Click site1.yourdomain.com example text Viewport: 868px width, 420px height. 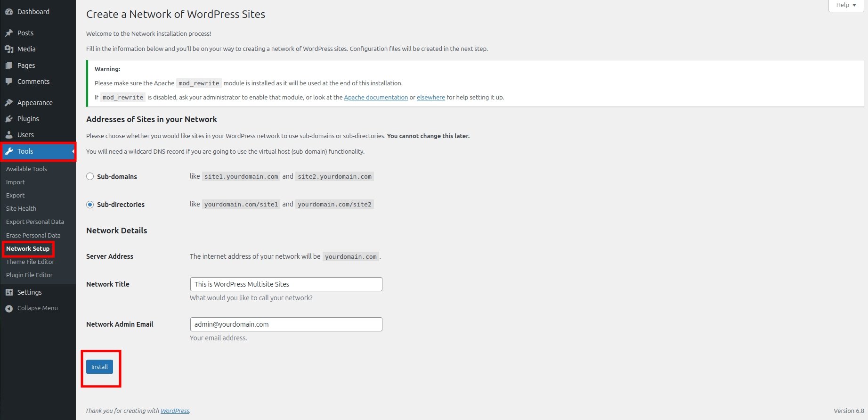241,176
